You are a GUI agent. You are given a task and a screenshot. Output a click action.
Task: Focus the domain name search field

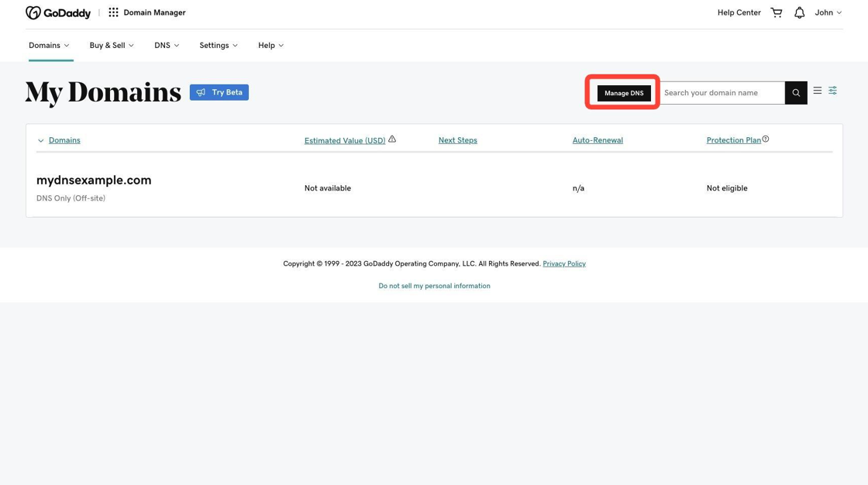(x=722, y=92)
